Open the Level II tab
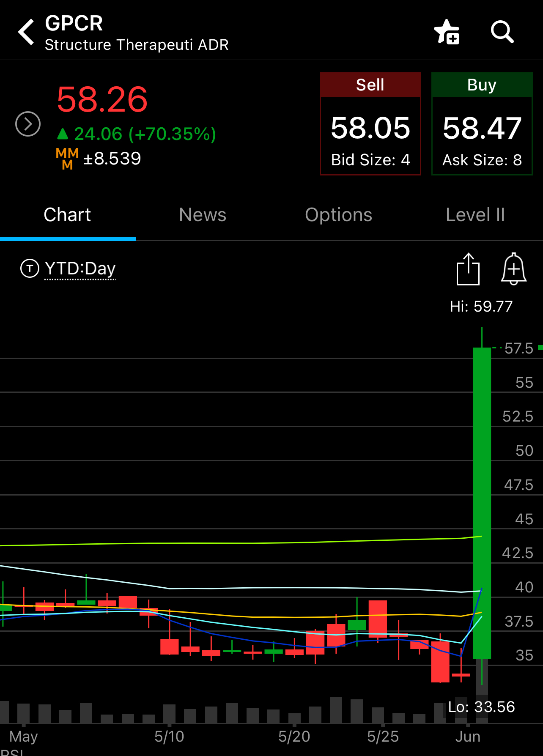The image size is (543, 756). point(475,215)
